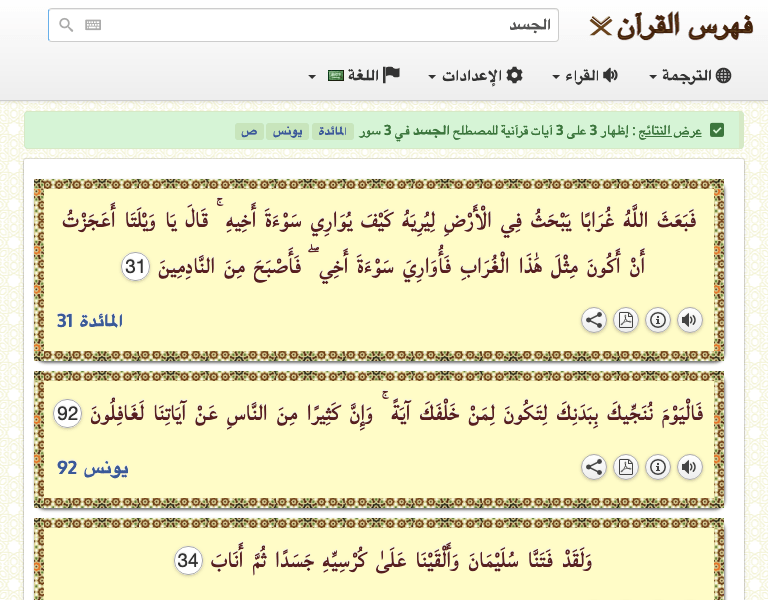
Task: Share Al-Ma'idah verse 31
Action: pos(594,320)
